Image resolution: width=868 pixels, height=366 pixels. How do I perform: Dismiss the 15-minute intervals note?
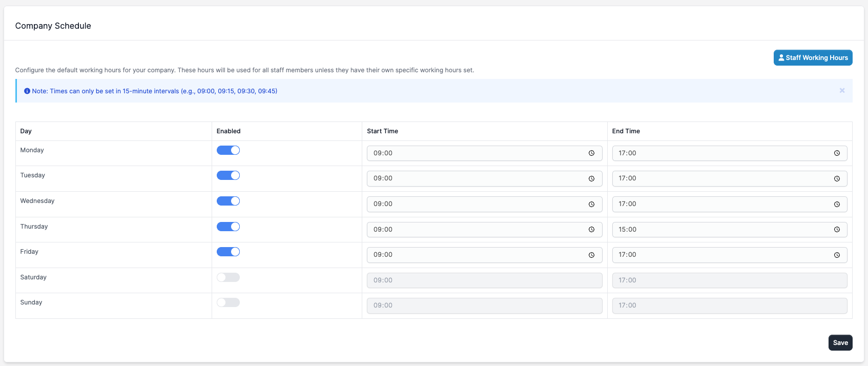(x=842, y=91)
